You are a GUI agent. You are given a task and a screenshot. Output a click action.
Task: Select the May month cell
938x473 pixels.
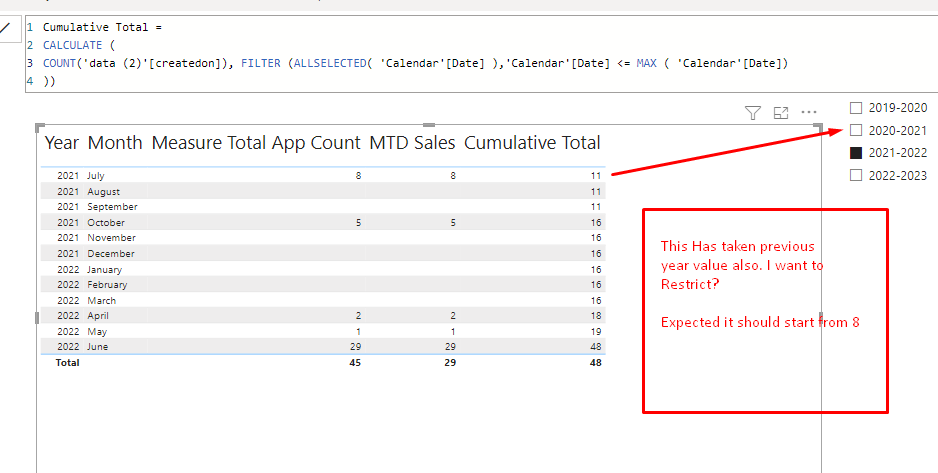[97, 332]
